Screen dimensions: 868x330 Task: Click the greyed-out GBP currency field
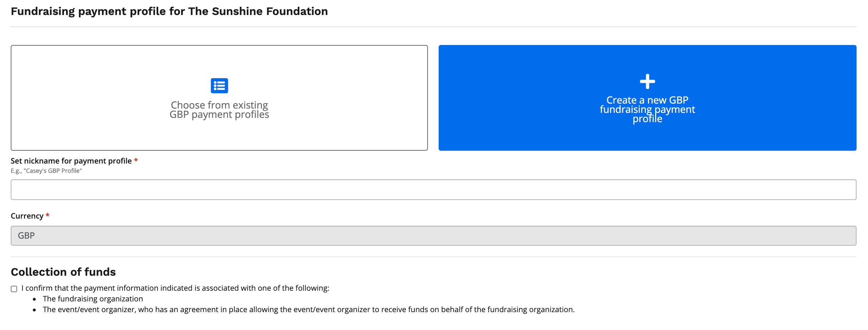click(x=433, y=236)
